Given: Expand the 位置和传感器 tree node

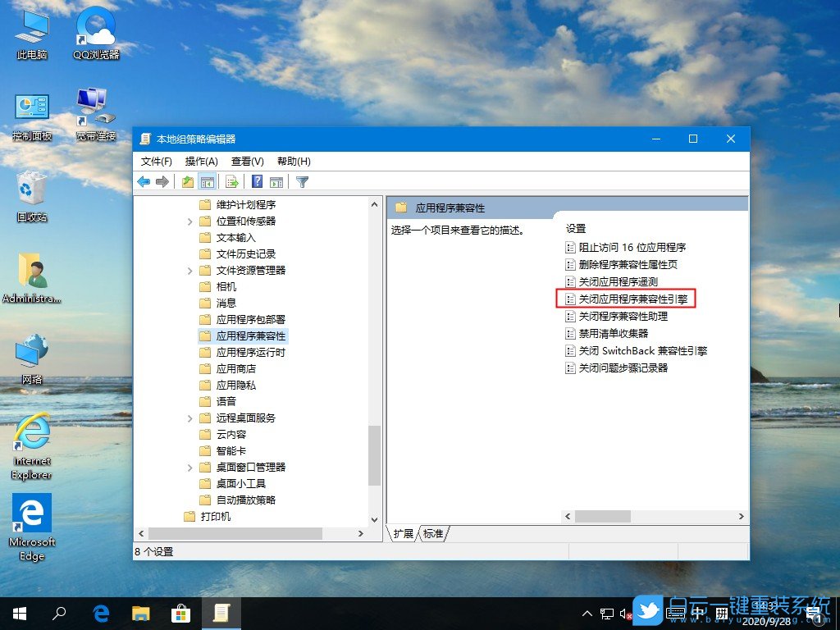Looking at the screenshot, I should tap(190, 221).
